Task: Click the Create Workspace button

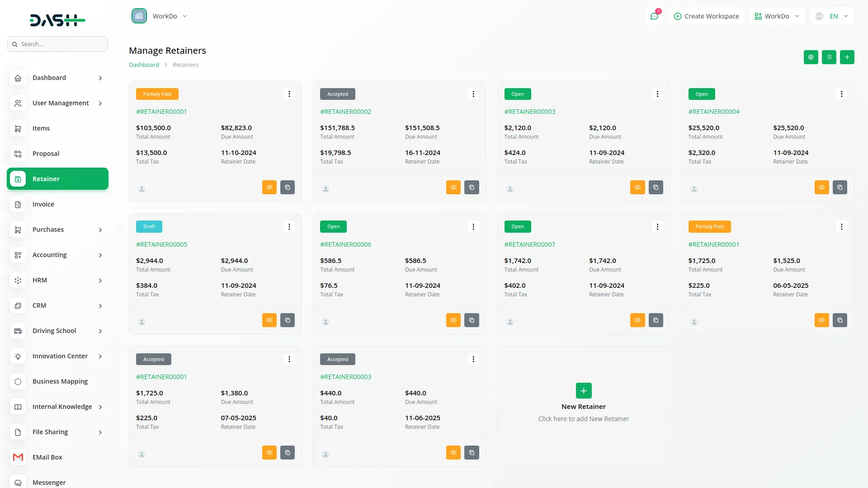Action: (706, 16)
